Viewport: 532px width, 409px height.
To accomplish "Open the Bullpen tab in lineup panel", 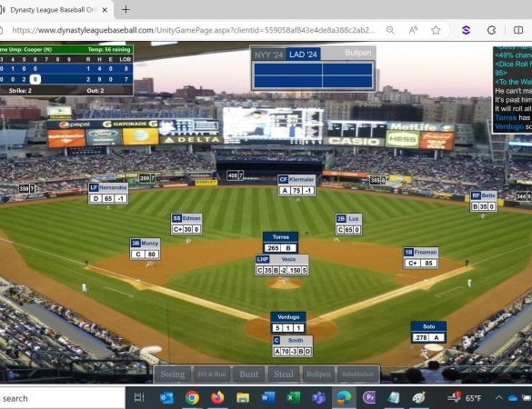I will [x=358, y=53].
